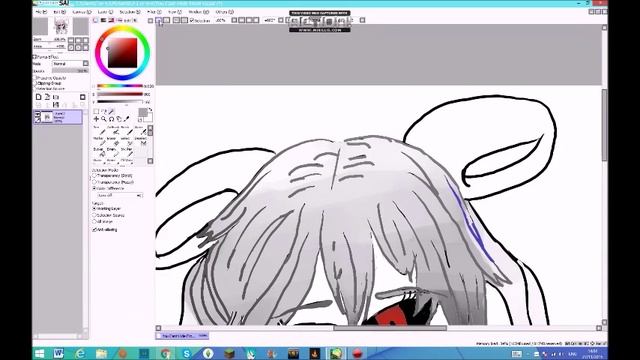
Task: Open the Edit menu
Action: (x=60, y=12)
